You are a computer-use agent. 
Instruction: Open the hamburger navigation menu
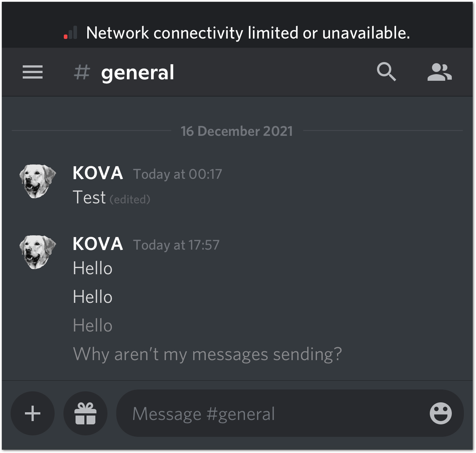pos(33,72)
